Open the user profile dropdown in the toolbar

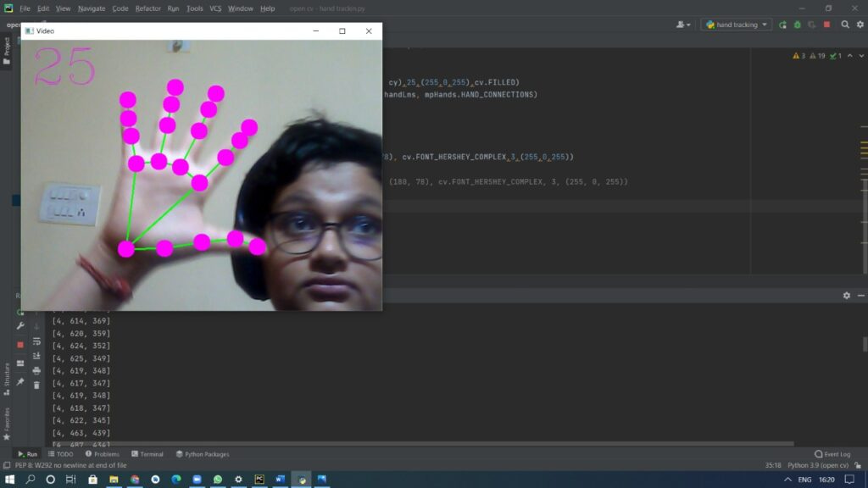(x=683, y=25)
